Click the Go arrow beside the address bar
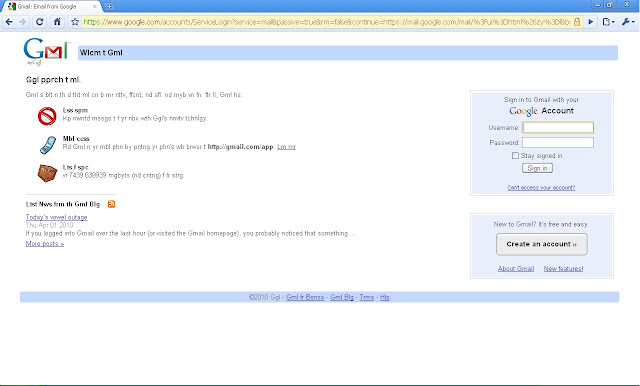The width and height of the screenshot is (640, 386). pos(591,22)
